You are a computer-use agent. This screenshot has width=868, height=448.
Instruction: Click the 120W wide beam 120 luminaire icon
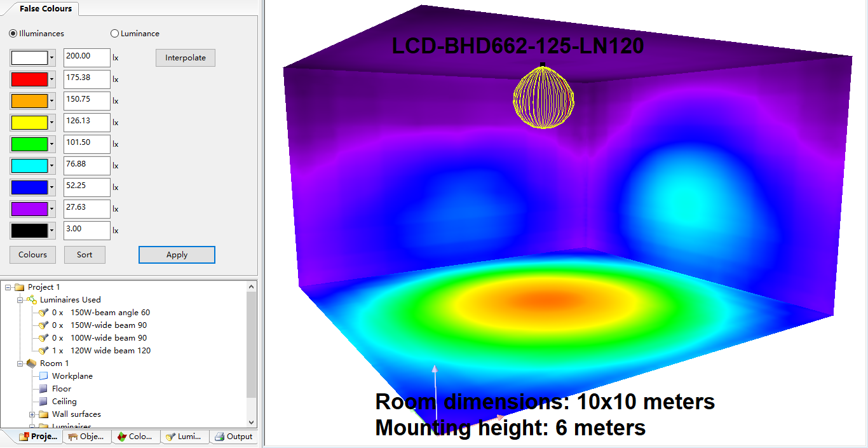pos(43,351)
